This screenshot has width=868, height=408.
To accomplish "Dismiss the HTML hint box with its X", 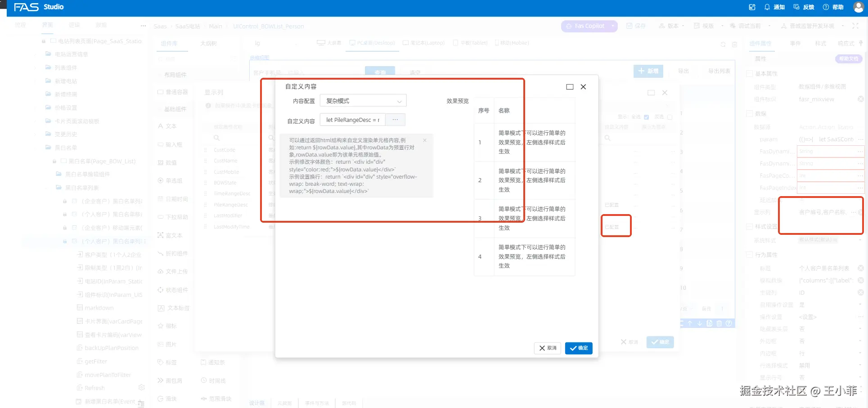I will point(425,140).
